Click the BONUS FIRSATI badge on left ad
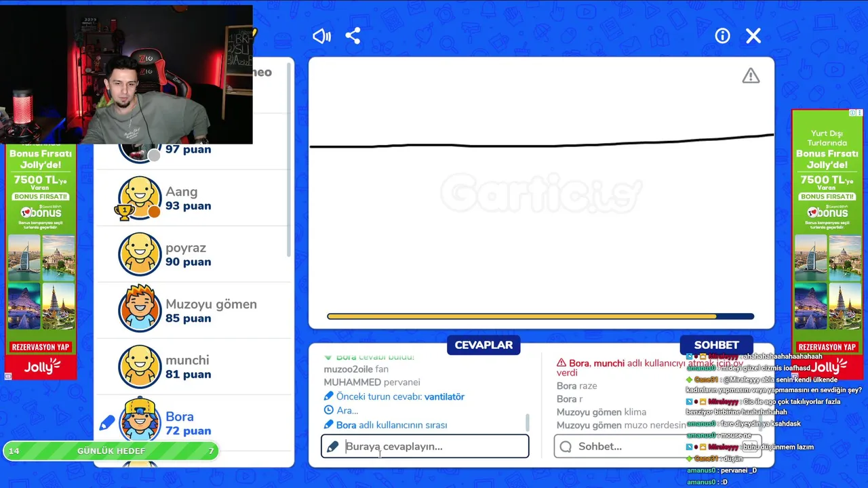Image resolution: width=868 pixels, height=488 pixels. tap(41, 197)
